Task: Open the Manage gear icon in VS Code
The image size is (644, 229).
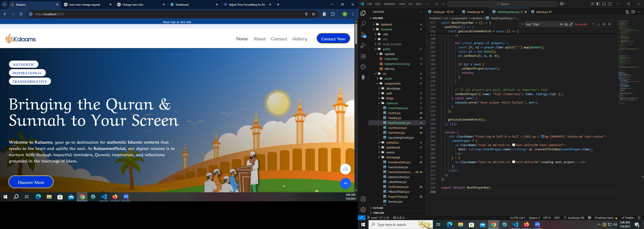Action: (363, 210)
